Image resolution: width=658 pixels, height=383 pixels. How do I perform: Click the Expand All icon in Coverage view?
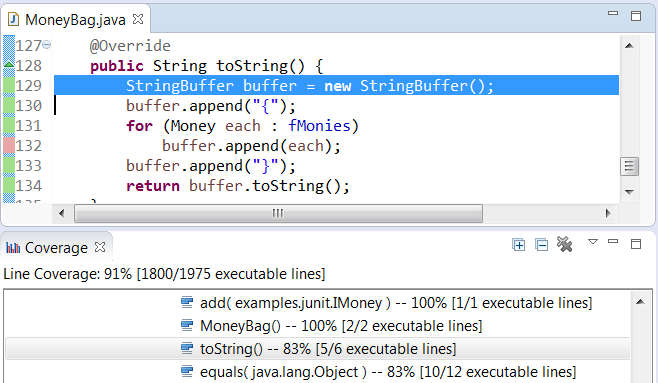coord(519,245)
